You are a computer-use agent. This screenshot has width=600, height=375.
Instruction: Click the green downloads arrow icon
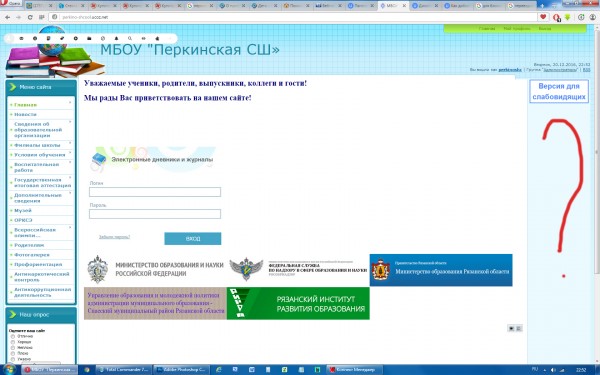click(x=568, y=17)
